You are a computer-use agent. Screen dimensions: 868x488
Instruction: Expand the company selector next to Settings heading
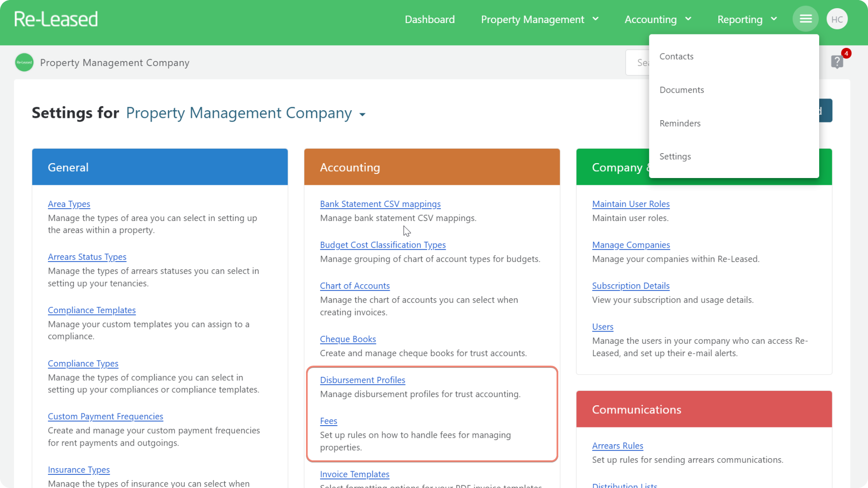pyautogui.click(x=362, y=114)
